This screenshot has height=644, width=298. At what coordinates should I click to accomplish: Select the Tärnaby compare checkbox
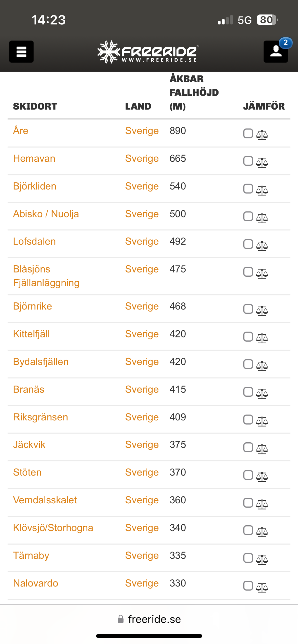point(248,558)
